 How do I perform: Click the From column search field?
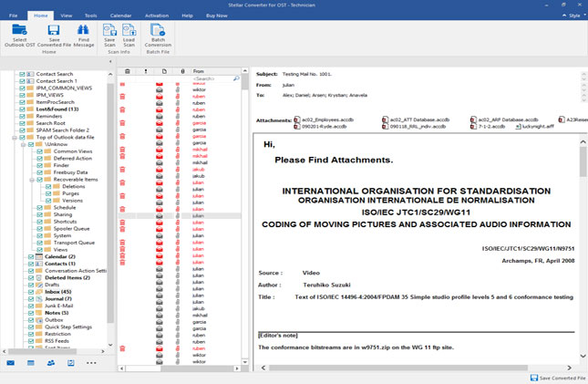(x=213, y=78)
